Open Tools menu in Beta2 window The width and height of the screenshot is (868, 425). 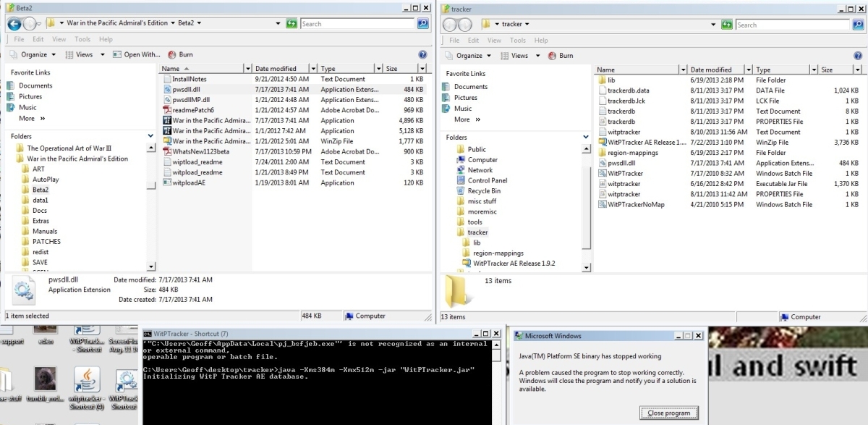[x=82, y=39]
